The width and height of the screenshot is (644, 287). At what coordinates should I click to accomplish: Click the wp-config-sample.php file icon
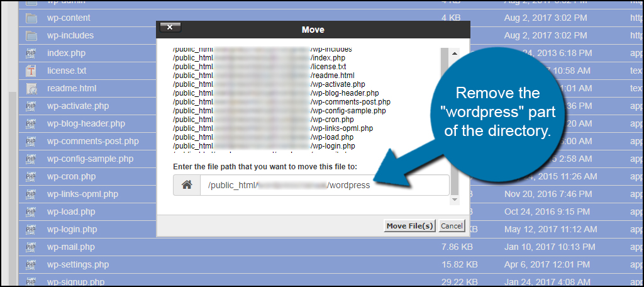pos(31,159)
